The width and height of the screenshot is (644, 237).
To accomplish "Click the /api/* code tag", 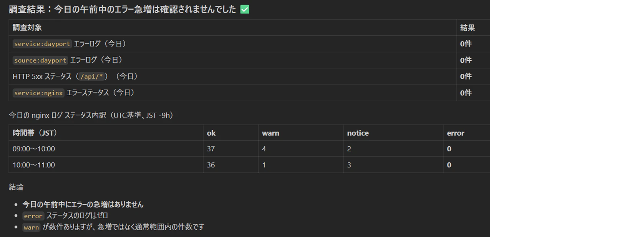I will point(91,76).
